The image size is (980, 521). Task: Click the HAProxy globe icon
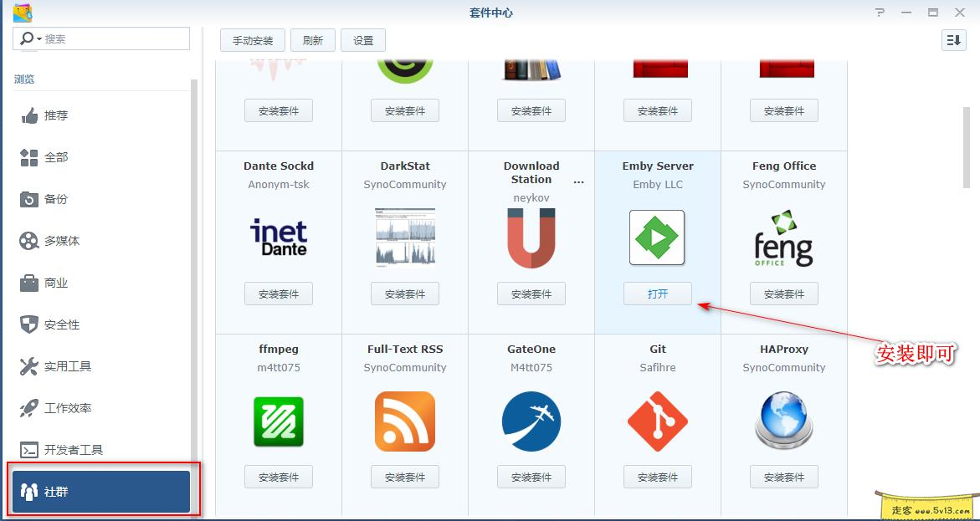(x=783, y=421)
